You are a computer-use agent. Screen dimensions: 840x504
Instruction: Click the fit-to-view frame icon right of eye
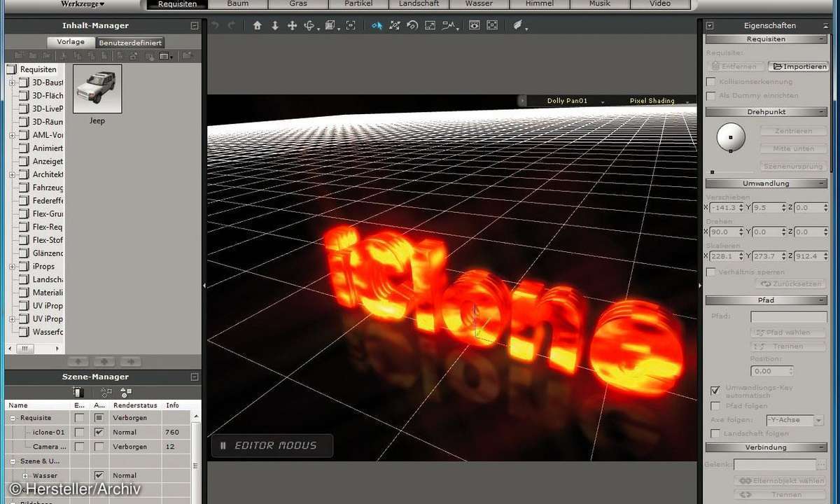492,25
